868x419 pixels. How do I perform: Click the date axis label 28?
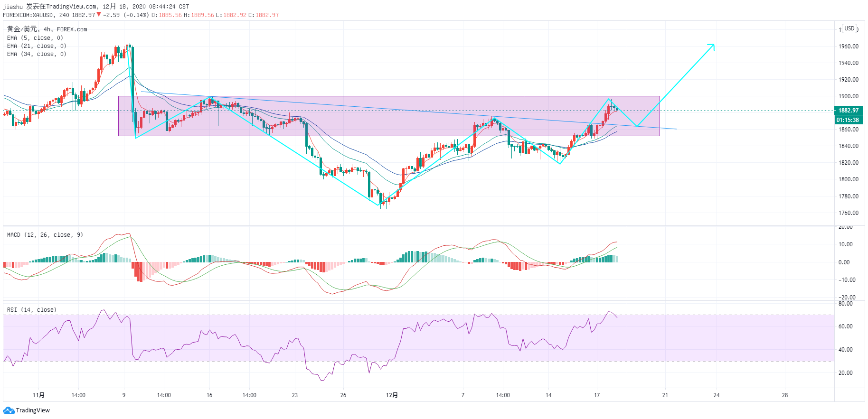click(x=785, y=395)
